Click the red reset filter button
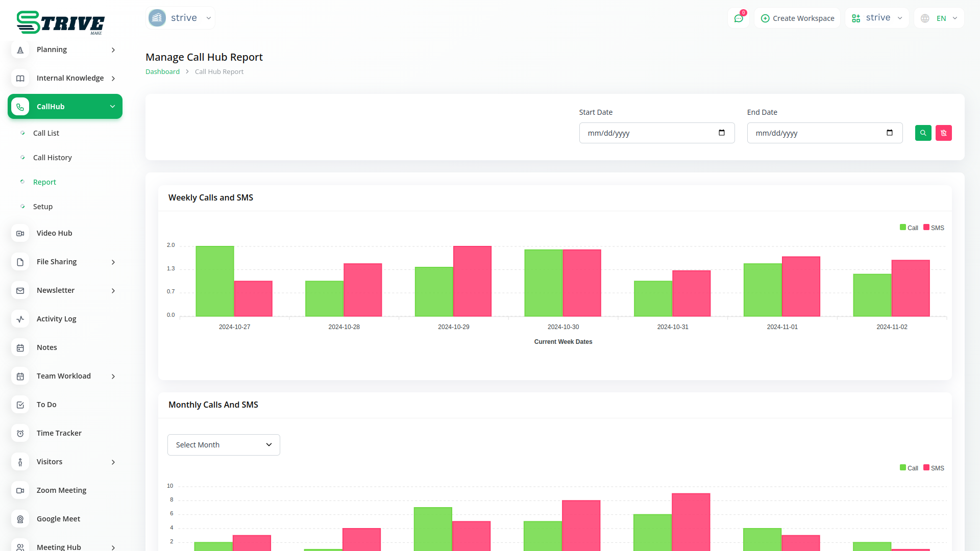980x551 pixels. tap(943, 133)
